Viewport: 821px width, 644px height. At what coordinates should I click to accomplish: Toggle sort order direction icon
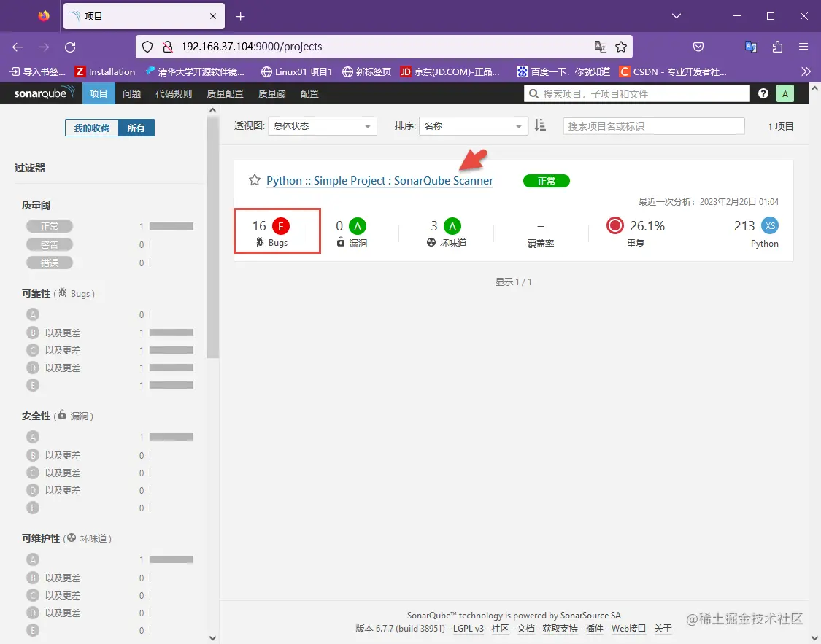(540, 125)
